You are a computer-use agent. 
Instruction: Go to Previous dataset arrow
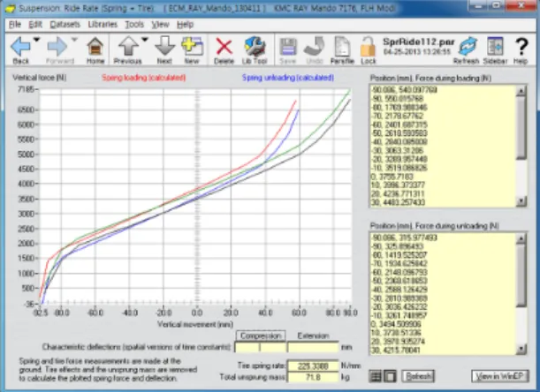(x=128, y=47)
